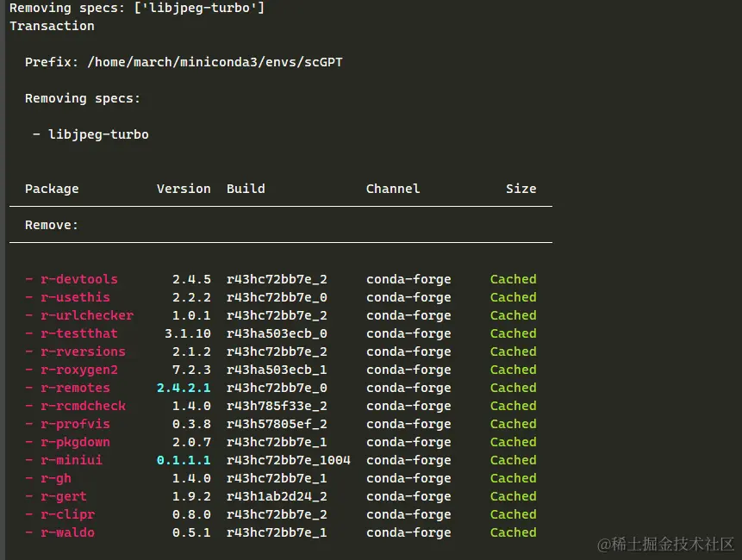Select the r-usethis package entry
742x560 pixels.
tap(75, 297)
